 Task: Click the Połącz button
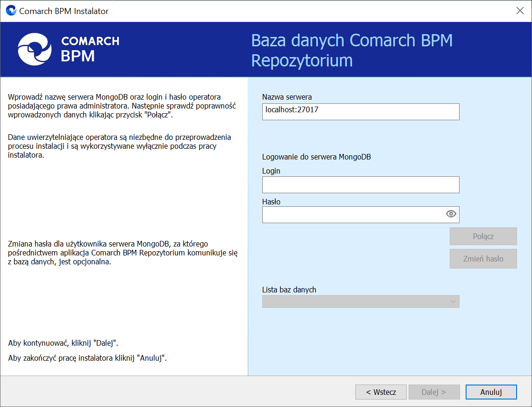click(483, 236)
